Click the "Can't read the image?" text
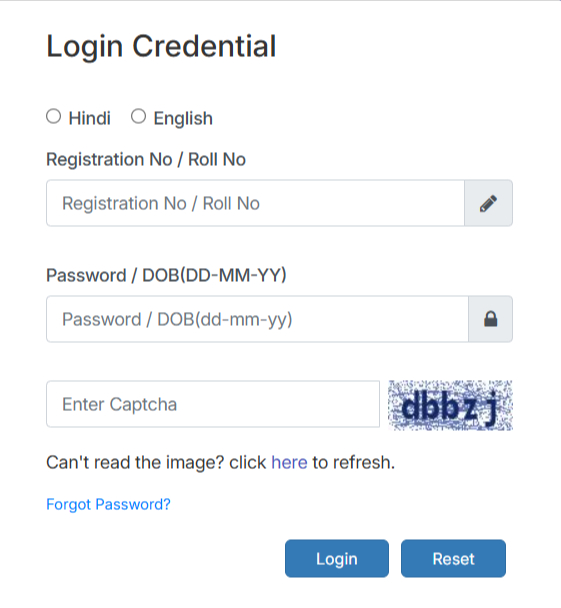The height and width of the screenshot is (608, 561). tap(135, 463)
